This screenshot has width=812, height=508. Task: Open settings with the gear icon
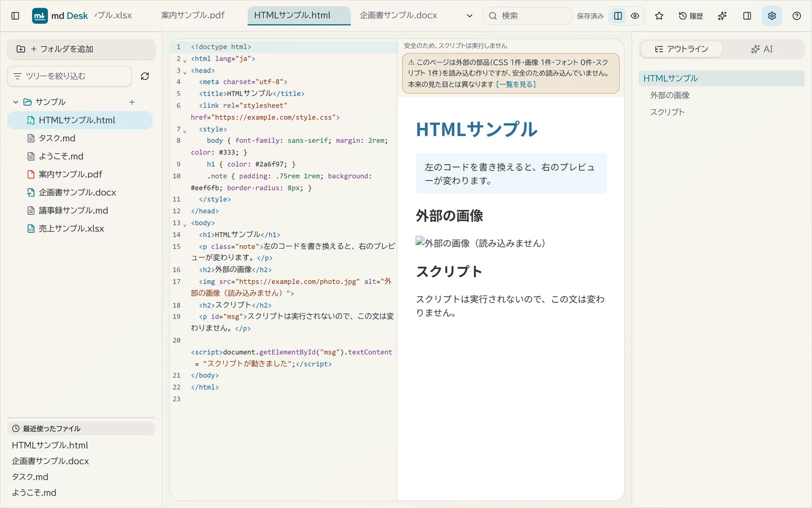[772, 16]
